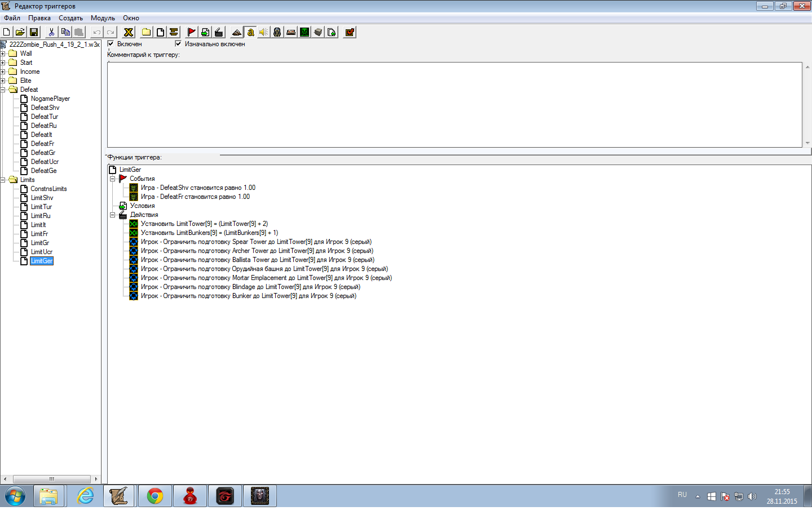Screen dimensions: 812x524
Task: Open the Campaign Editor toolbar icon
Action: click(291, 32)
